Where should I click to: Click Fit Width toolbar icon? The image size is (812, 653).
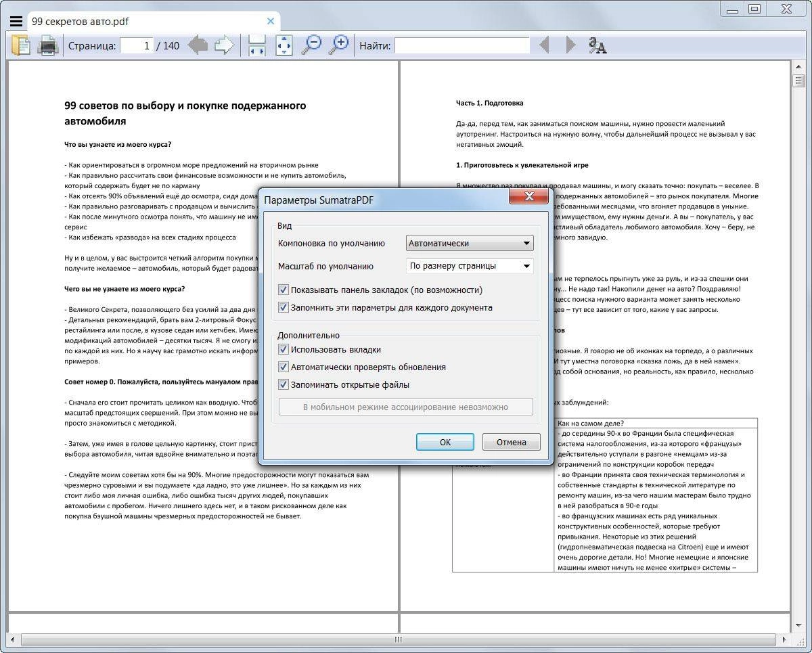tap(256, 46)
